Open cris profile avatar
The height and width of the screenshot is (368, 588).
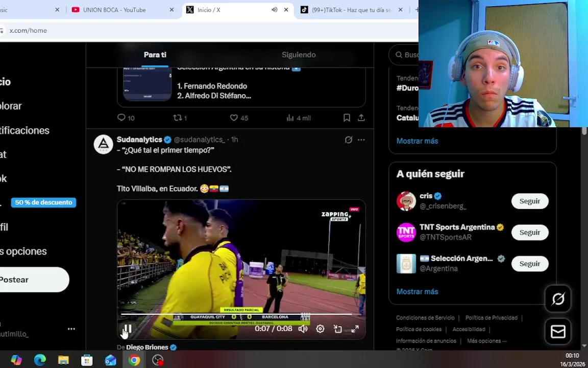406,201
